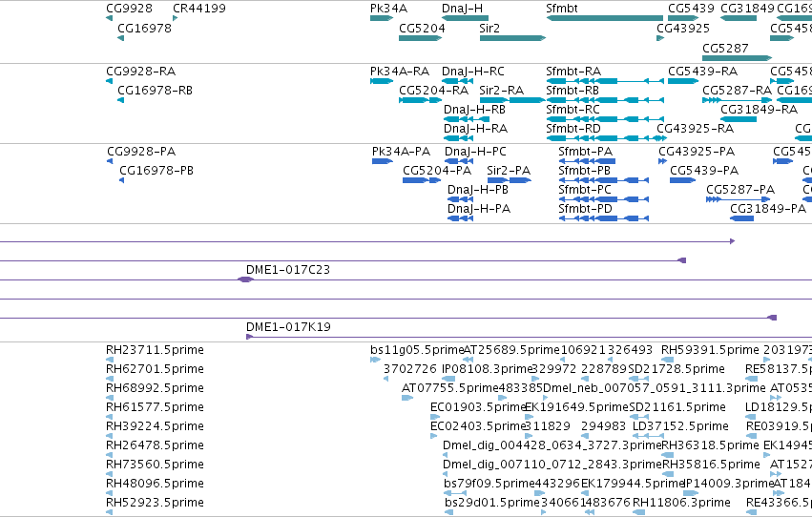Open the EC02403.5prime EST label

(x=478, y=427)
